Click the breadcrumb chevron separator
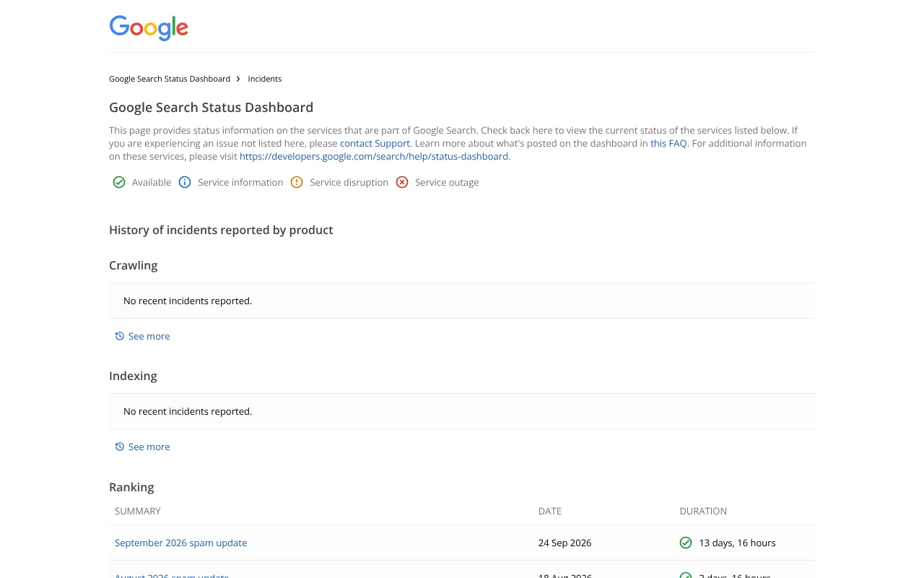Image resolution: width=924 pixels, height=578 pixels. pos(238,79)
